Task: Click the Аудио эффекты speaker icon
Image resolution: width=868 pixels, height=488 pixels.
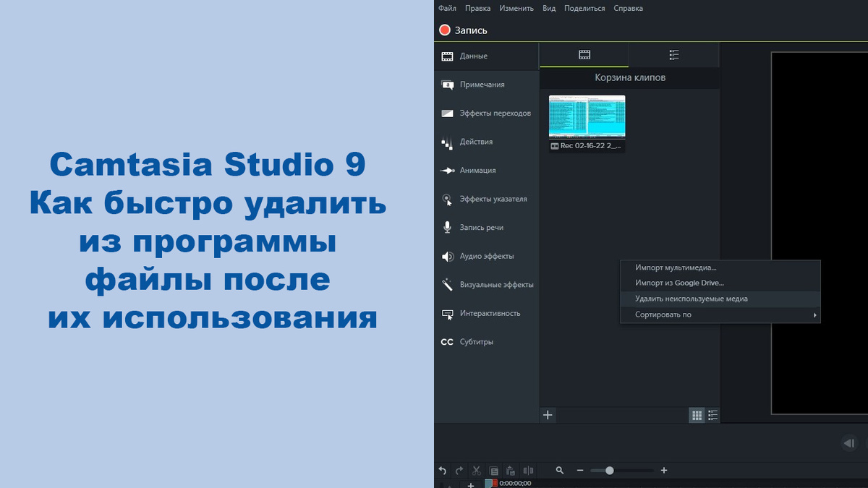Action: (447, 256)
